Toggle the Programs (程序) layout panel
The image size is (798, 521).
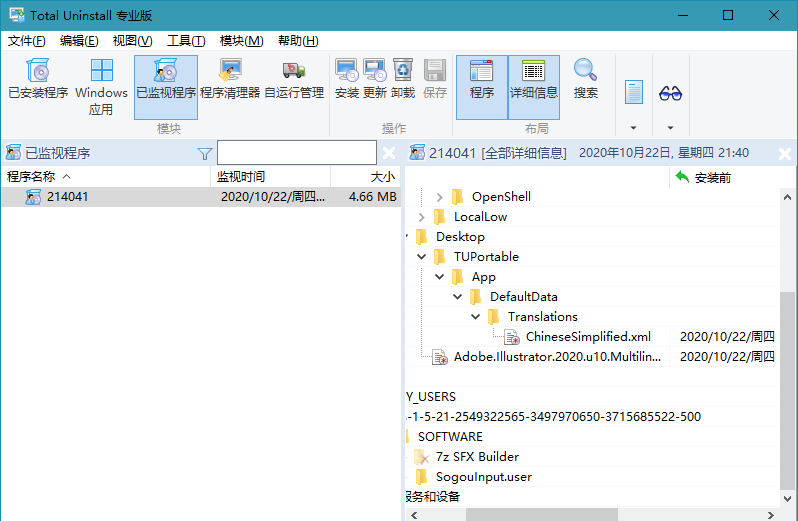tap(482, 87)
